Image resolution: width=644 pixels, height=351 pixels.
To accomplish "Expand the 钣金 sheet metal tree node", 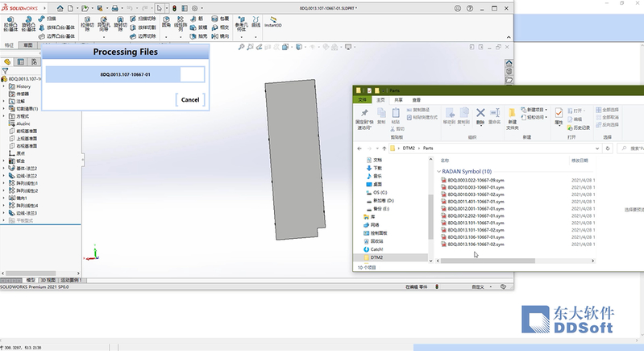I will (4, 161).
